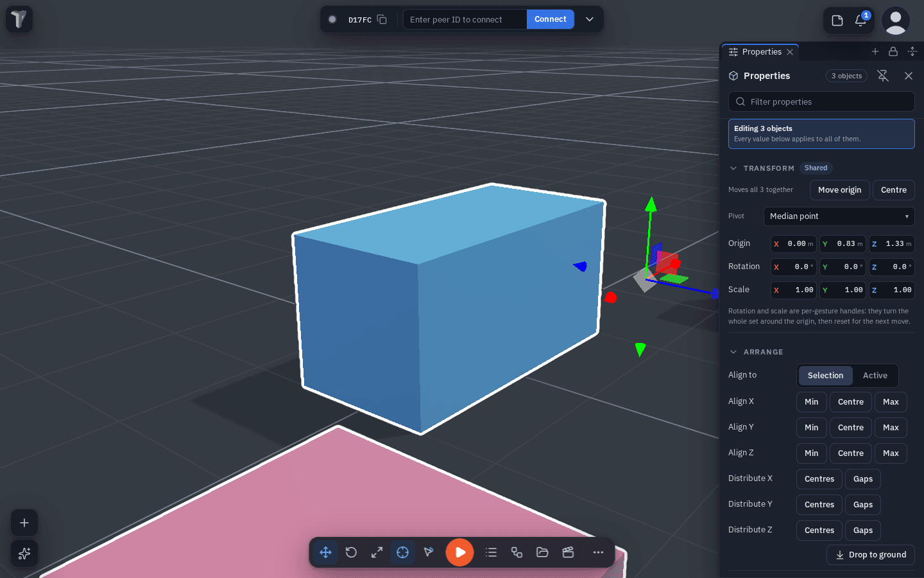Click the Move origin button
Image resolution: width=924 pixels, height=578 pixels.
tap(839, 190)
